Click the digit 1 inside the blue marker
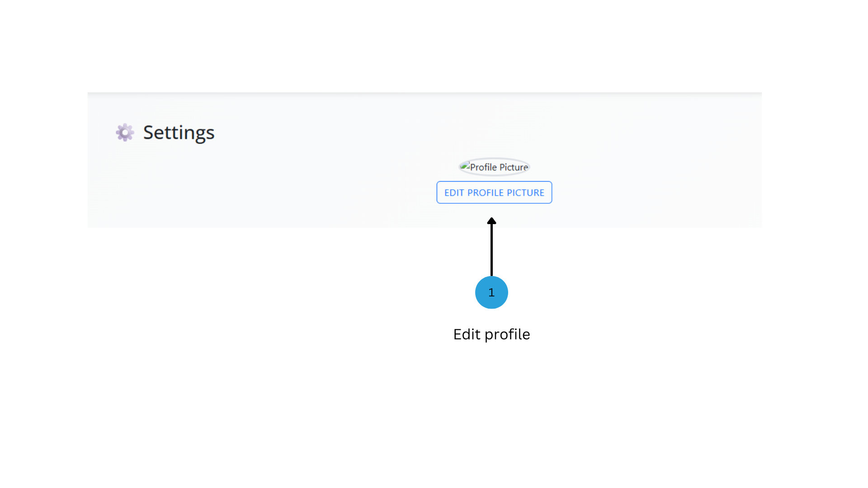868x488 pixels. point(491,292)
